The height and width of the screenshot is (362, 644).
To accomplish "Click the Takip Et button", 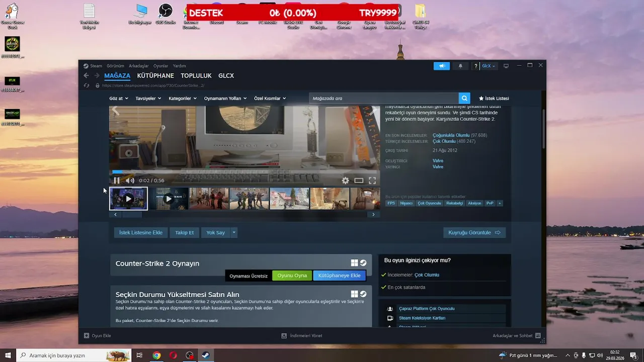I will click(184, 233).
